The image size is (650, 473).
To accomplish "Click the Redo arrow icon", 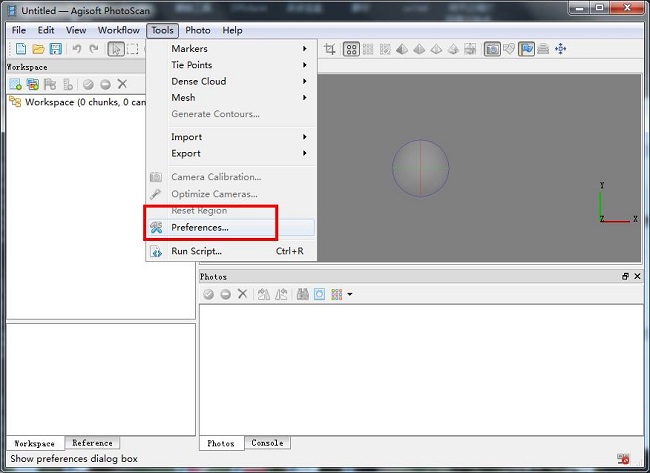I will 94,49.
